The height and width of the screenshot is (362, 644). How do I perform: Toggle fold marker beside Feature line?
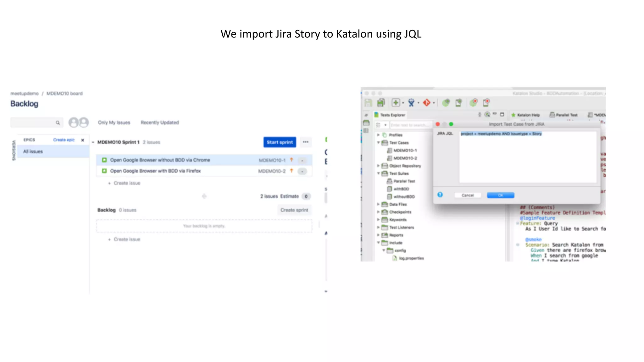518,223
